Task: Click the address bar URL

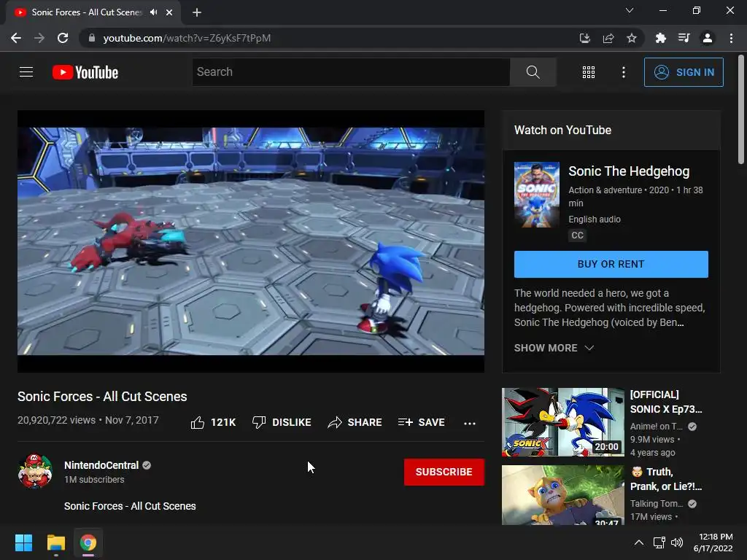Action: click(x=187, y=38)
